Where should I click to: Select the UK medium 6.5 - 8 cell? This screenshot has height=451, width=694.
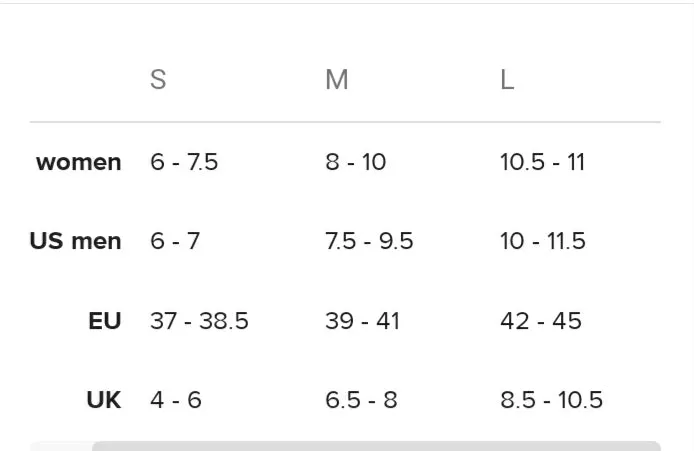[x=361, y=400]
